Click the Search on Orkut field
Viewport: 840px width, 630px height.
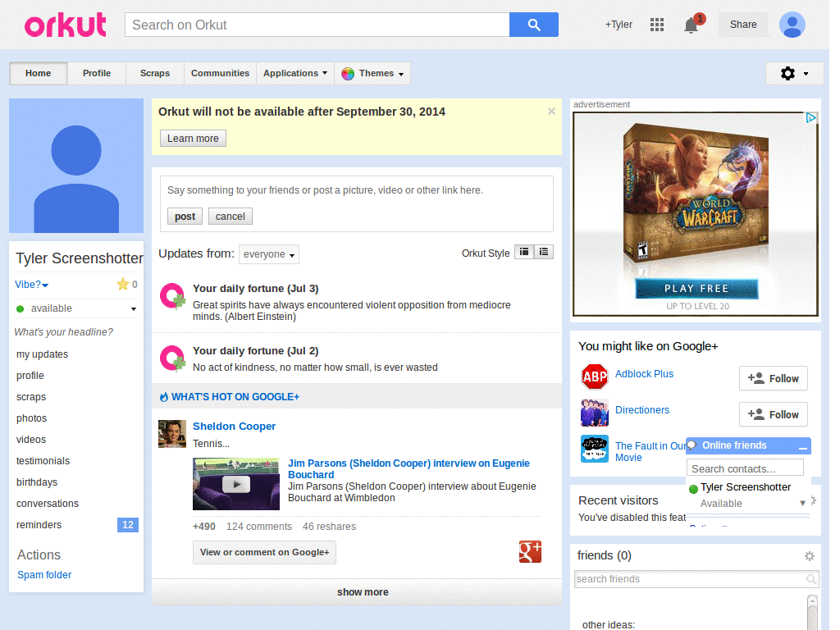(317, 25)
